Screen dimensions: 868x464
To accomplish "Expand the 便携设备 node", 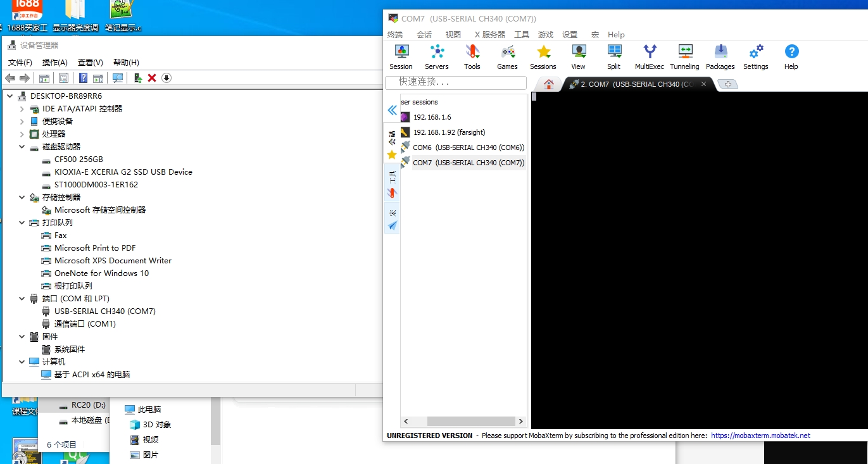I will click(22, 122).
